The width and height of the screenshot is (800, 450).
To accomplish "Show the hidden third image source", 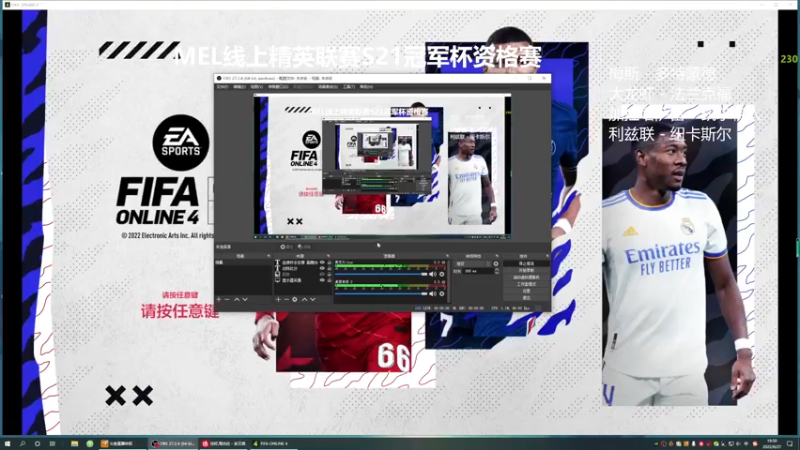I will [x=322, y=274].
